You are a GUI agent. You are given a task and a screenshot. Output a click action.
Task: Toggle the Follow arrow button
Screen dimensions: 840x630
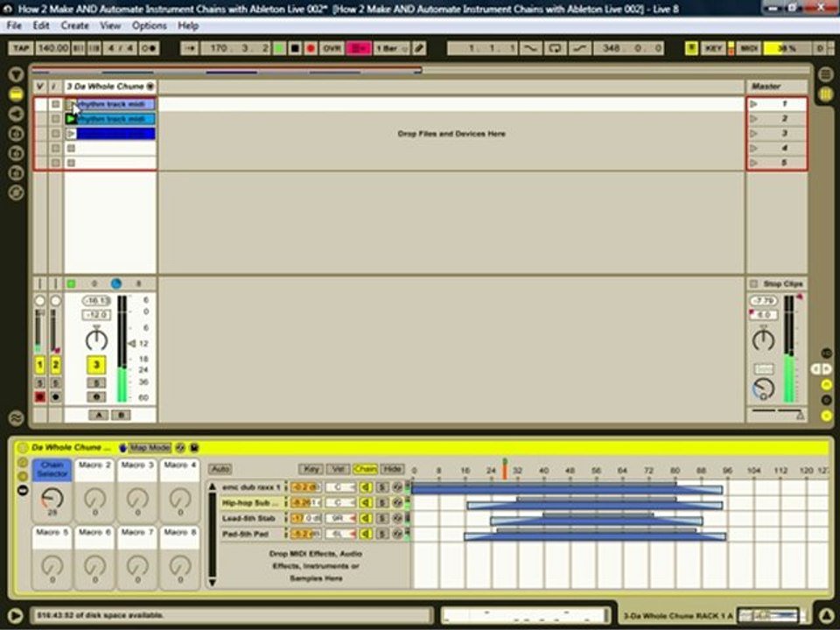point(189,48)
